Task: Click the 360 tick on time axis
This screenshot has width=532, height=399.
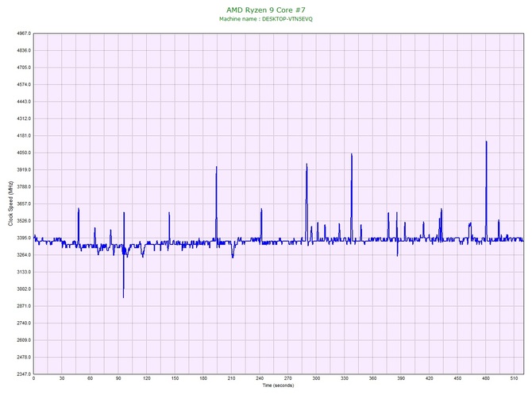Action: [372, 378]
